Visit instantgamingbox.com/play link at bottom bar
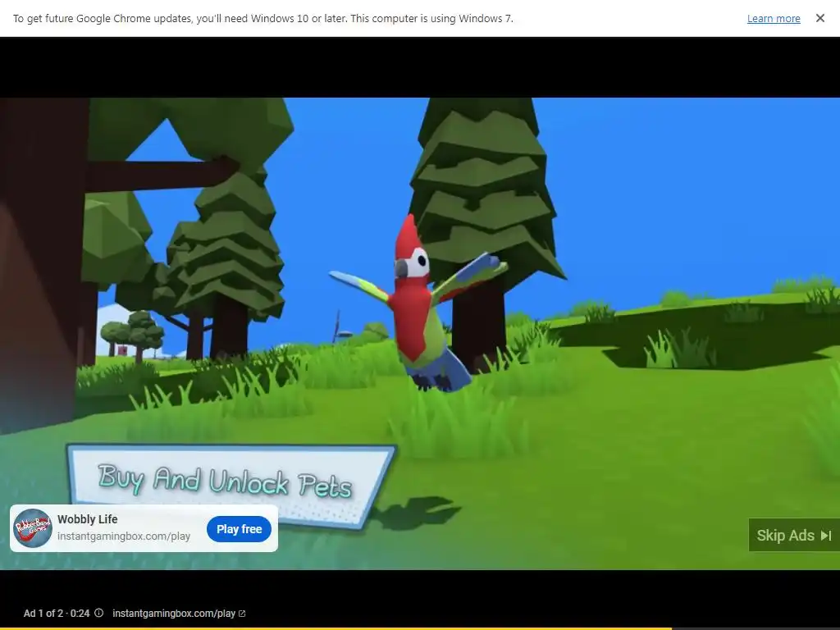Screen dimensions: 840x630 coord(174,614)
